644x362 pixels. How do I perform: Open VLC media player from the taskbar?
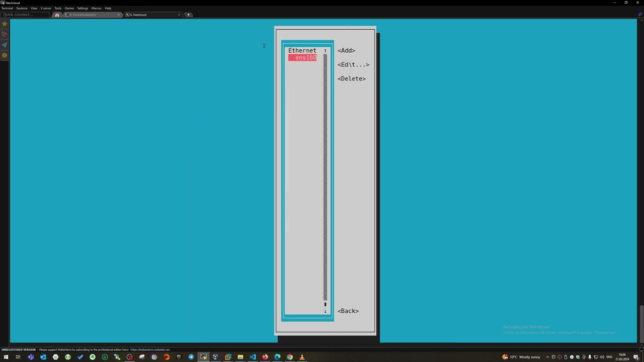tap(302, 357)
